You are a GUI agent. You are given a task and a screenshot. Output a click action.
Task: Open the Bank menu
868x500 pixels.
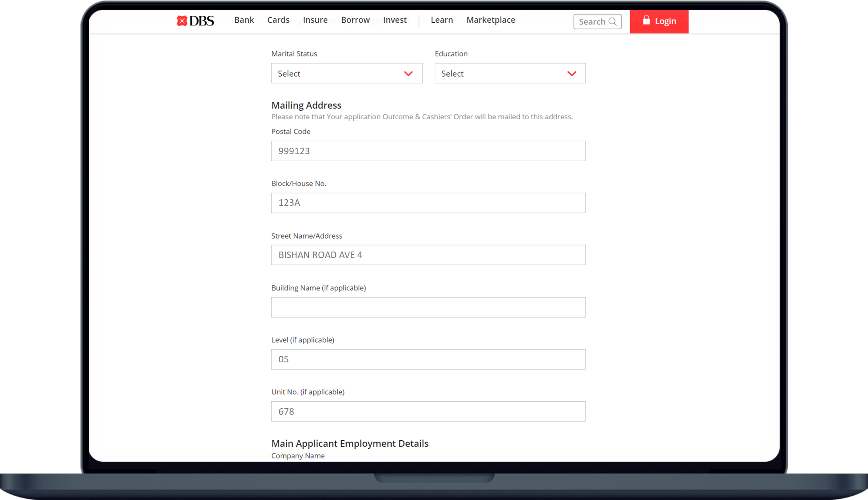coord(244,20)
